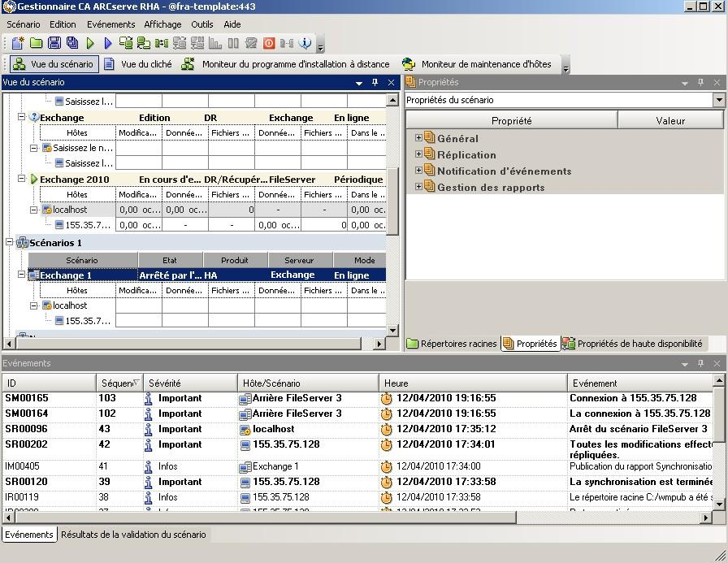Click the Save toolbar icon

tap(54, 43)
